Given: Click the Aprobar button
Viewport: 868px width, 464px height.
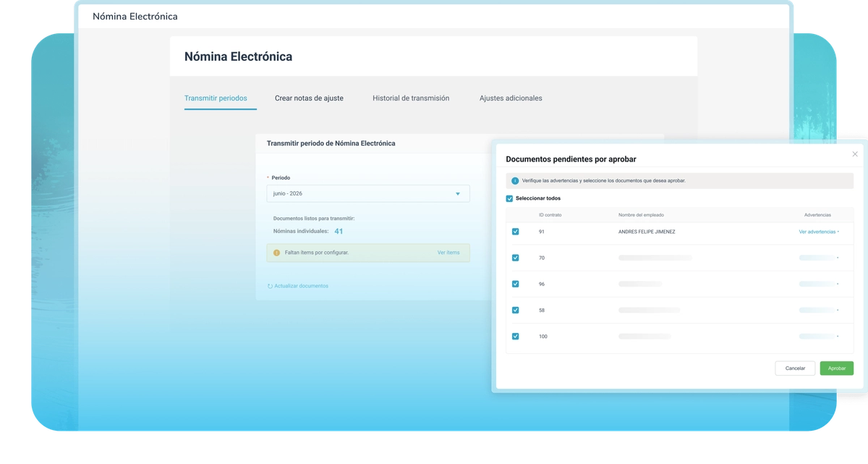Looking at the screenshot, I should (x=837, y=368).
